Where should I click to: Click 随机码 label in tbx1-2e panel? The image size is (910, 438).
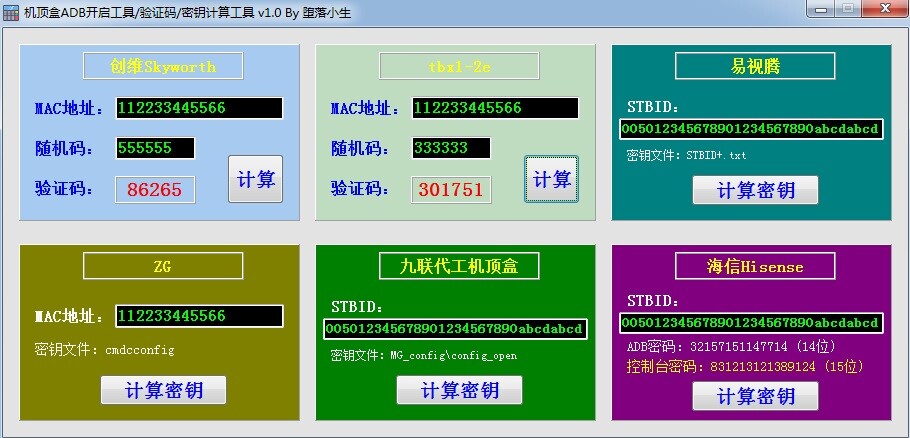pos(360,149)
